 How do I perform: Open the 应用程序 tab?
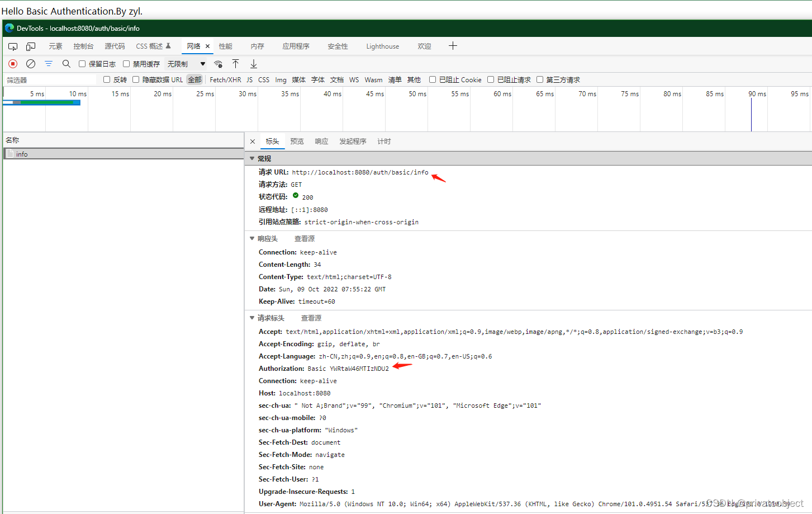[296, 46]
